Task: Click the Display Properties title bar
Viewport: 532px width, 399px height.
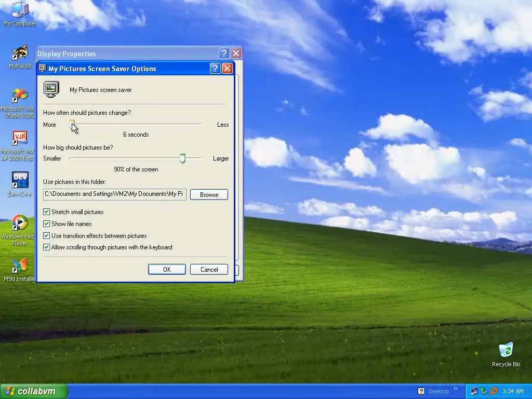Action: pos(127,54)
